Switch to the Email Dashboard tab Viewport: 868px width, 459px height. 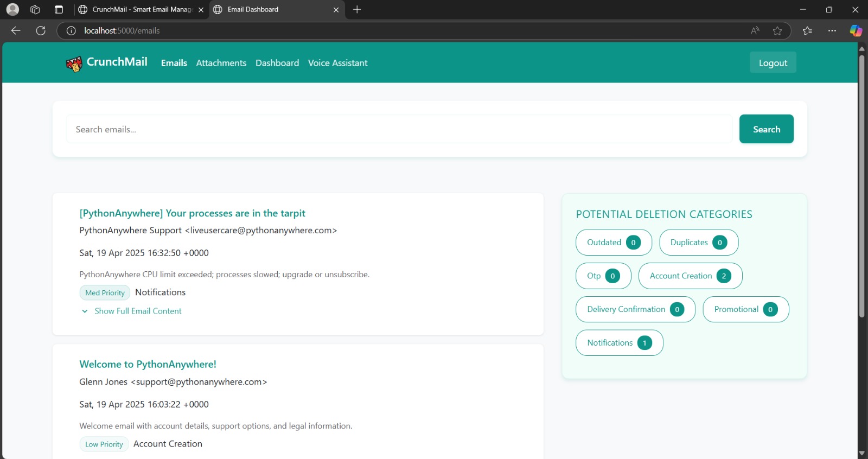point(277,9)
